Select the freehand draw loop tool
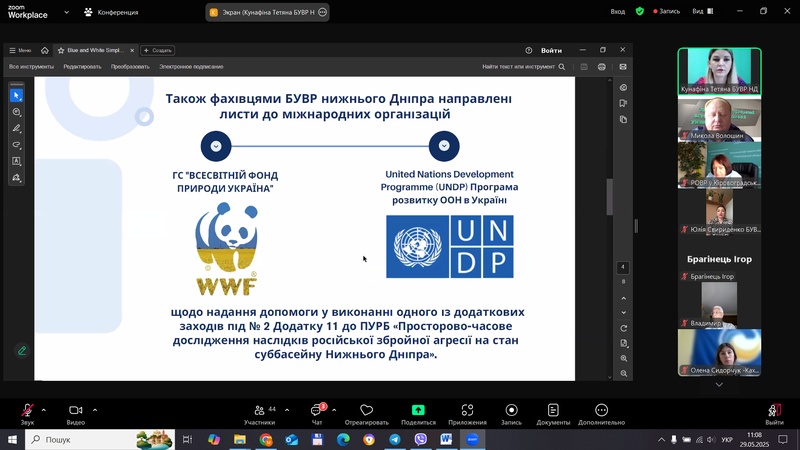The width and height of the screenshot is (800, 450). coord(16,145)
